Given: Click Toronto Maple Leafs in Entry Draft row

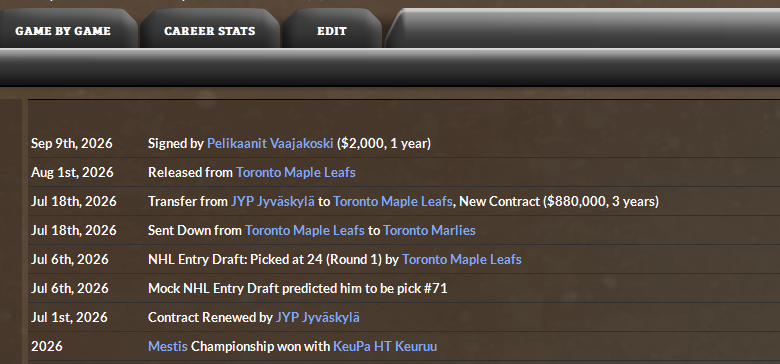Looking at the screenshot, I should (x=462, y=259).
